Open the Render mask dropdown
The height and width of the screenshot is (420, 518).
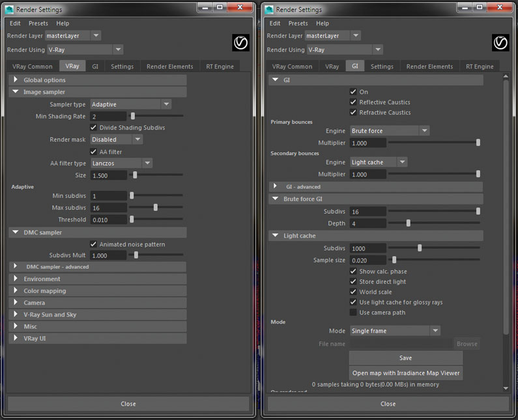coord(116,139)
